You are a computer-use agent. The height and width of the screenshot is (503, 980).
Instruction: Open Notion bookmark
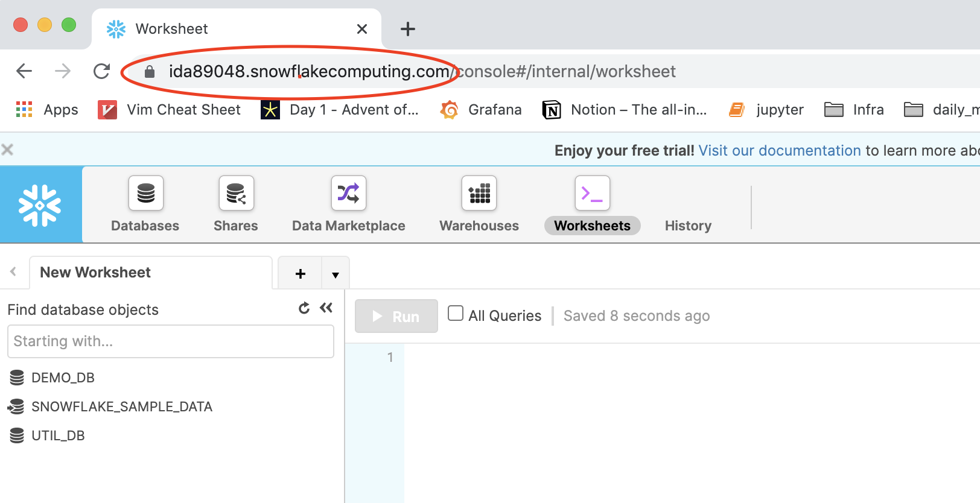point(625,110)
